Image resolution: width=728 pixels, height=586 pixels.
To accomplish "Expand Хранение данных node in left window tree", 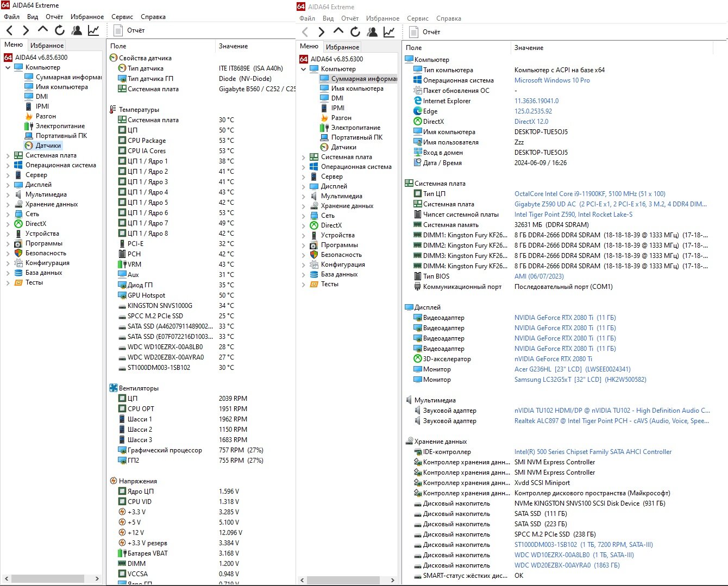I will click(x=8, y=204).
